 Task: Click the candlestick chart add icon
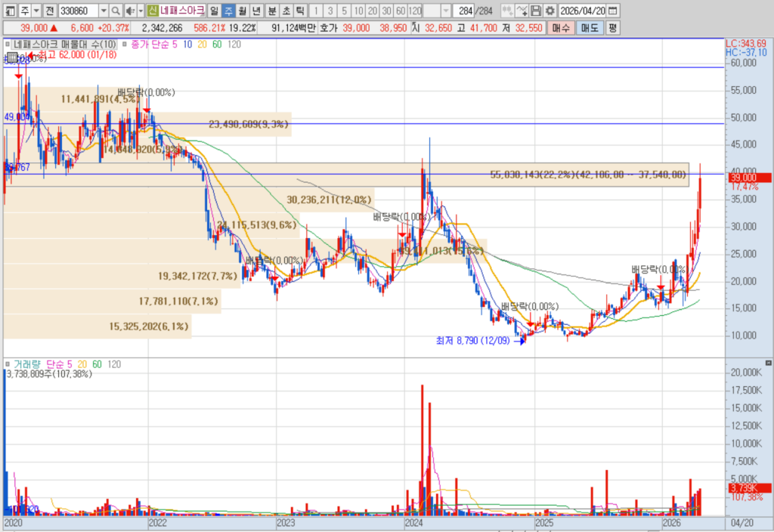[x=507, y=11]
